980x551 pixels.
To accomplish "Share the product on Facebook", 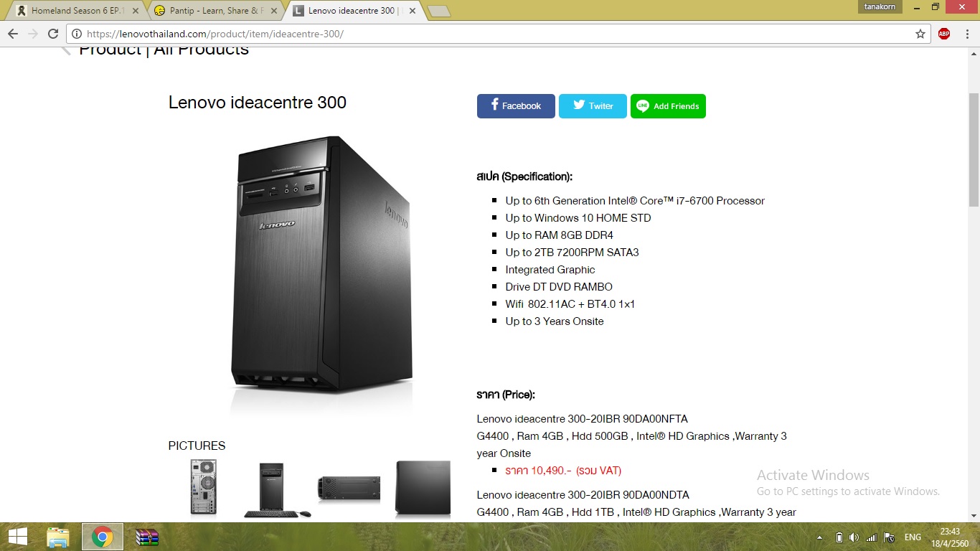I will coord(516,106).
